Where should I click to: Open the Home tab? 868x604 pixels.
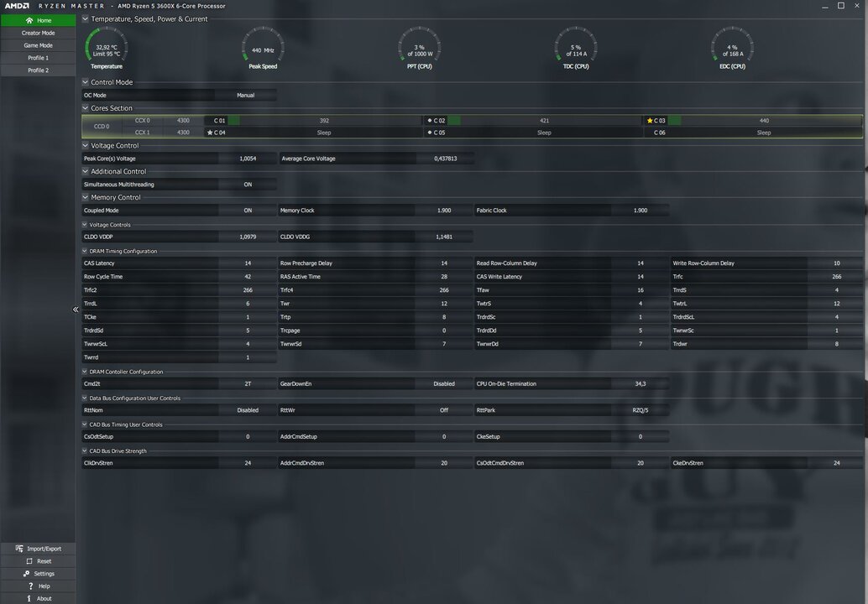(39, 20)
